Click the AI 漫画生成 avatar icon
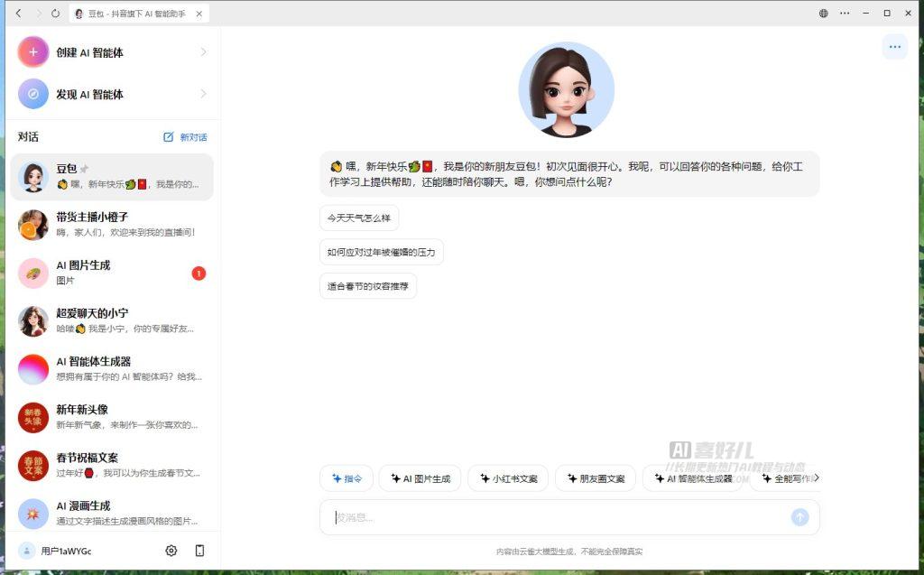 coord(33,514)
